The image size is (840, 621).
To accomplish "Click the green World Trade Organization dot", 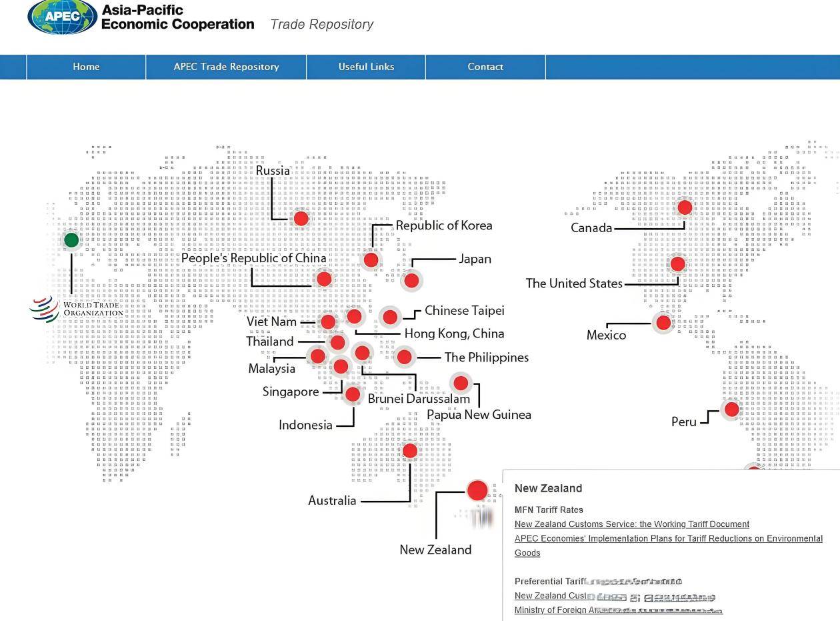I will (x=71, y=239).
